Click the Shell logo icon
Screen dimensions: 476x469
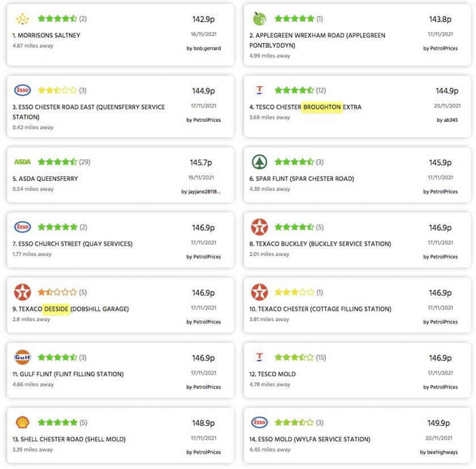pyautogui.click(x=23, y=423)
